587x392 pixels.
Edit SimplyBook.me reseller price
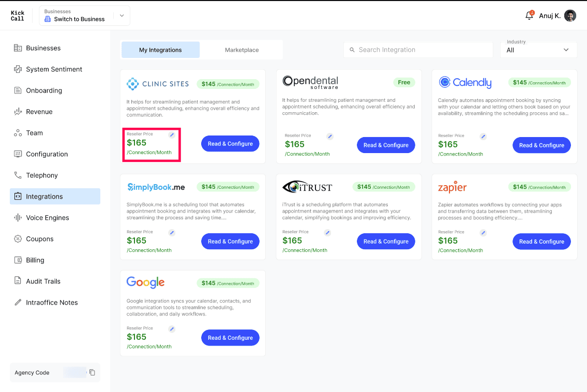click(x=172, y=233)
